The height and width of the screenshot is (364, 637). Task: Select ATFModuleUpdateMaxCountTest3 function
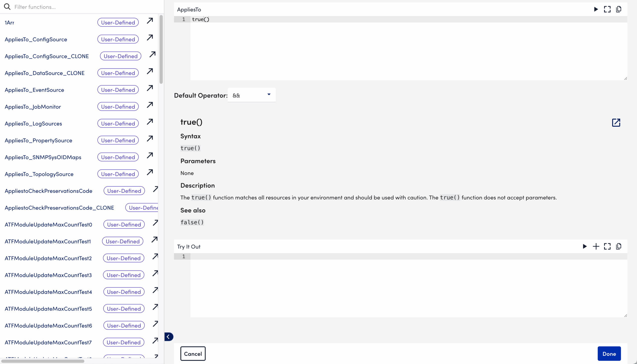point(48,275)
